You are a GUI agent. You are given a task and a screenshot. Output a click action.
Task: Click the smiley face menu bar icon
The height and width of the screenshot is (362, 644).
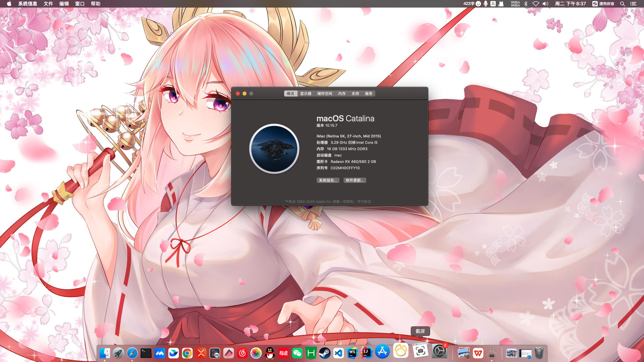pos(478,4)
